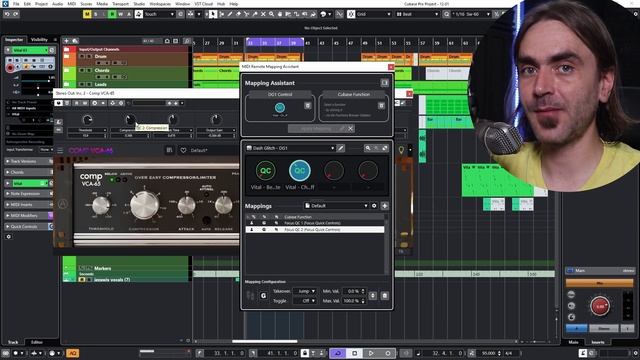Expand the Track Versions inspector section
Image resolution: width=640 pixels, height=360 pixels.
coord(29,161)
